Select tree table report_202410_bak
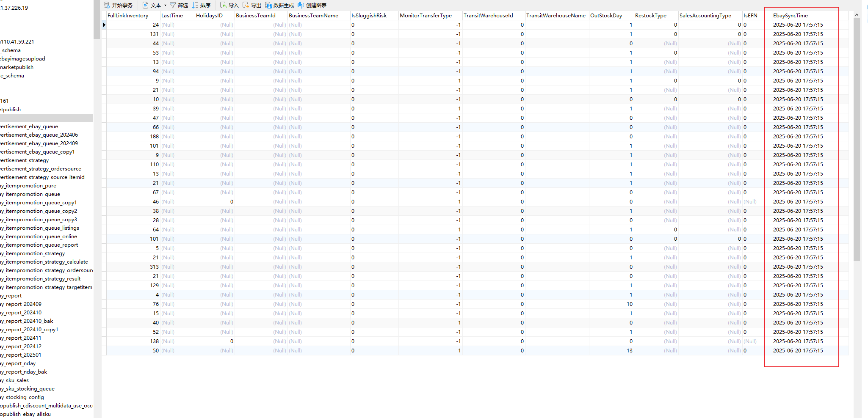The image size is (868, 418). 27,321
